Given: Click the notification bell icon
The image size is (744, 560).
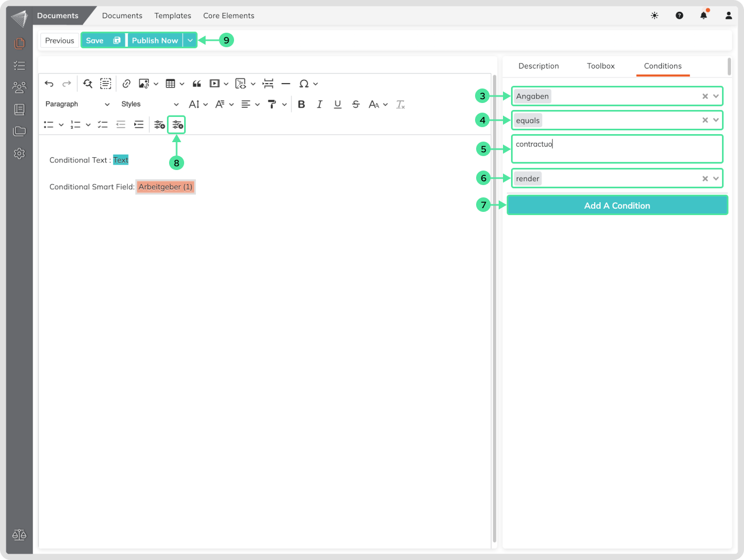Looking at the screenshot, I should coord(703,16).
